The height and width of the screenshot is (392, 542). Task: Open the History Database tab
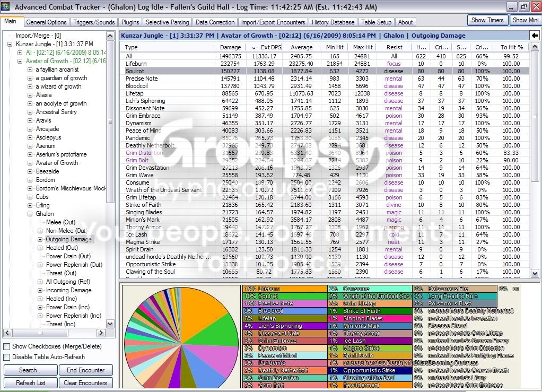point(333,22)
